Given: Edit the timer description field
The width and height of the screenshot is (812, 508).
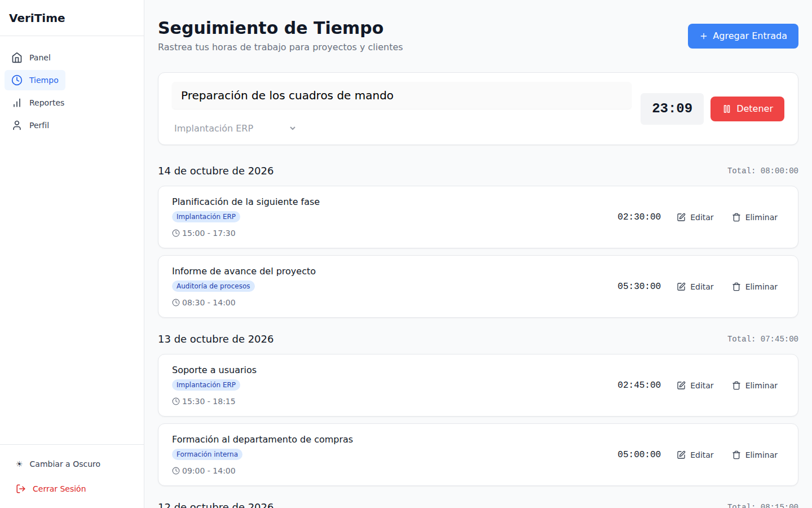Looking at the screenshot, I should click(401, 96).
